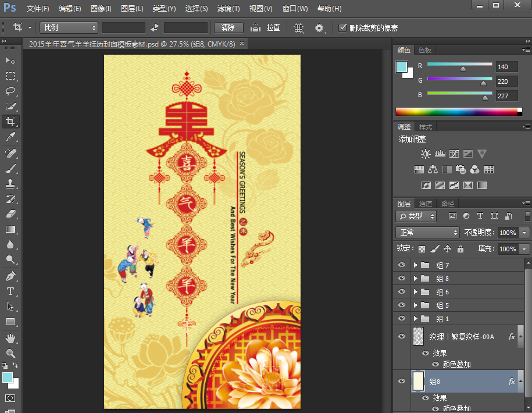The image size is (532, 413).
Task: Select the Rectangle shape tool
Action: pos(10,322)
